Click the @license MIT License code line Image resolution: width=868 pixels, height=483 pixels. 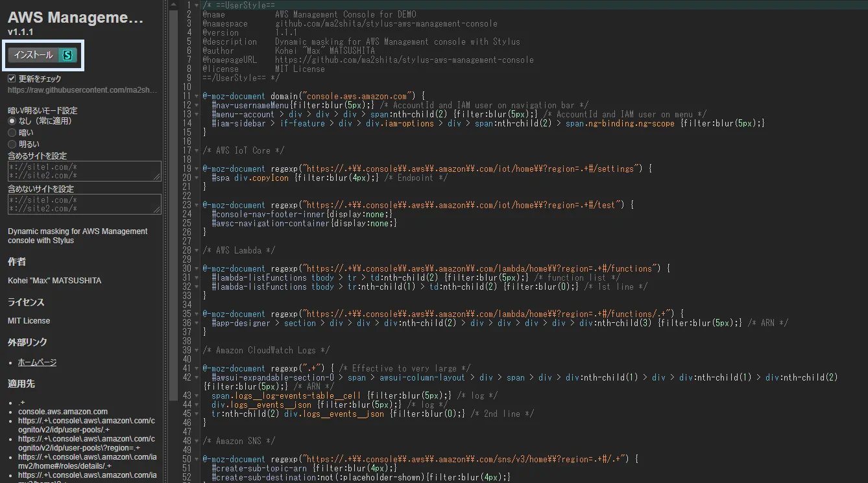click(263, 69)
